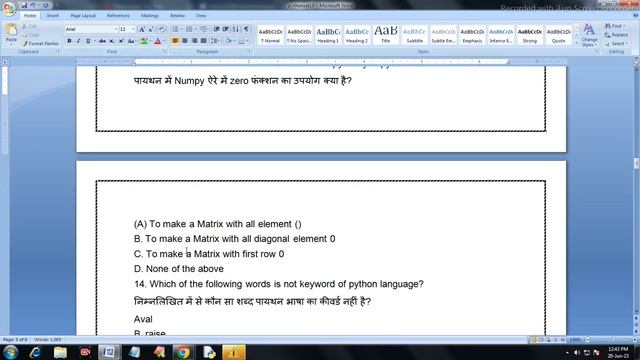Apply strikethrough formatting
The image size is (640, 360).
click(102, 41)
